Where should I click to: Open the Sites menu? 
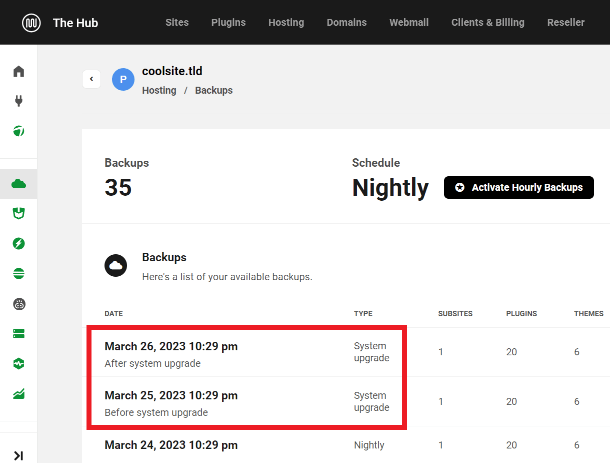click(177, 22)
